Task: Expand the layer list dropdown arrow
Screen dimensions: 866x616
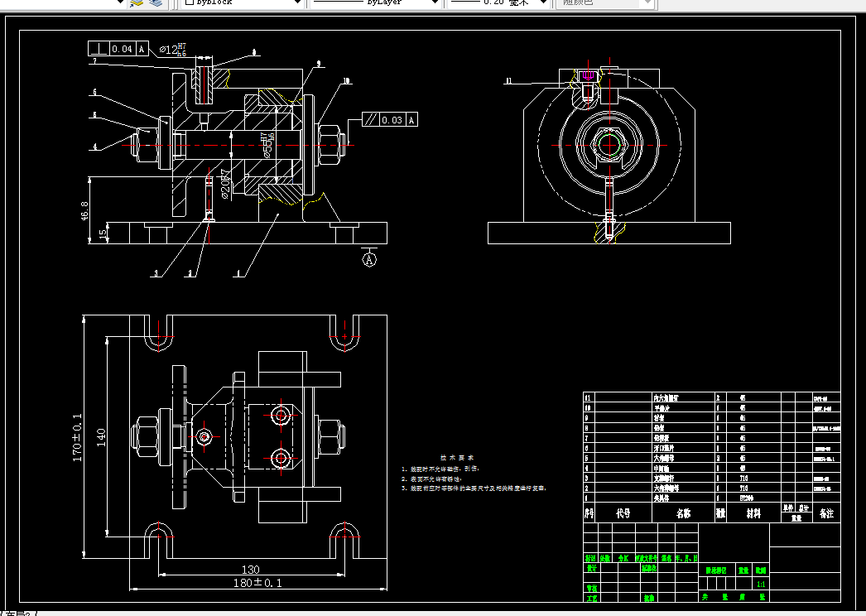Action: (x=120, y=2)
